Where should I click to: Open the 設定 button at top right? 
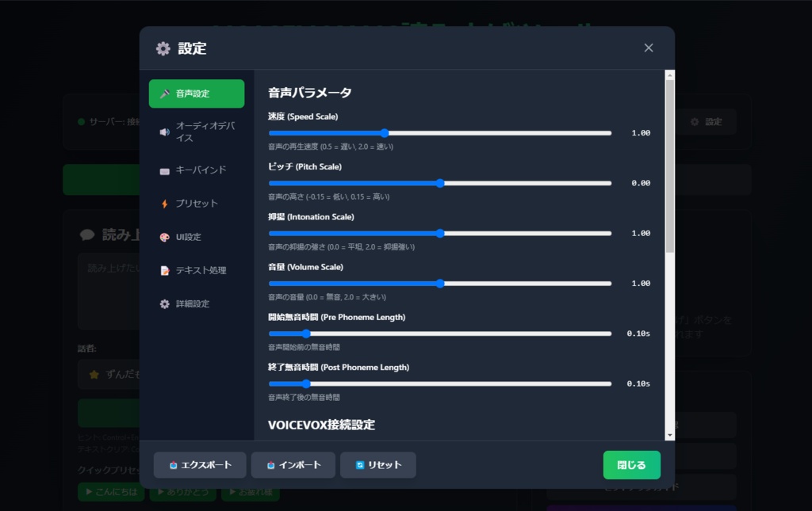[x=705, y=123]
